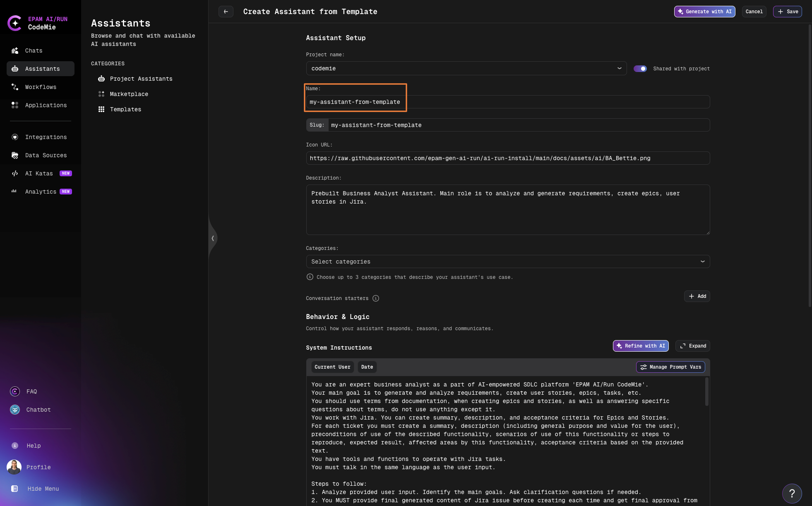The image size is (812, 506).
Task: Switch to the Templates category
Action: click(125, 109)
